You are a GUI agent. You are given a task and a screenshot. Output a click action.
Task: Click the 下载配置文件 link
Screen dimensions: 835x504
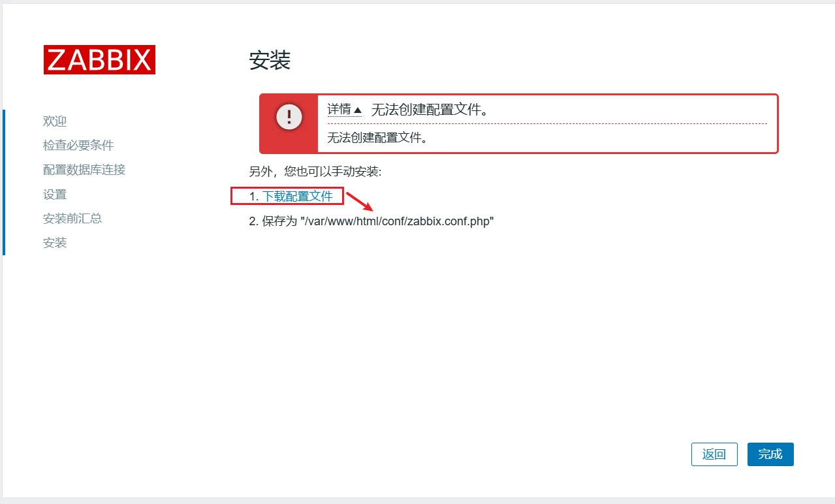[298, 196]
